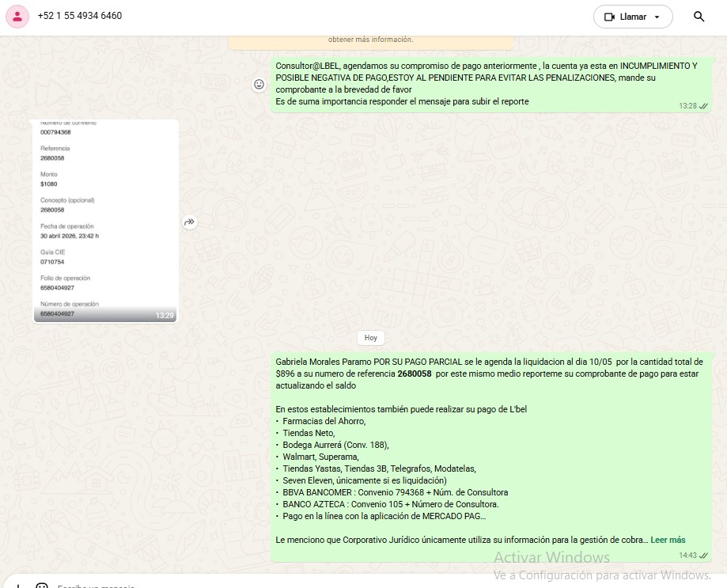Click Leer más to expand message
The width and height of the screenshot is (727, 588).
click(x=668, y=540)
